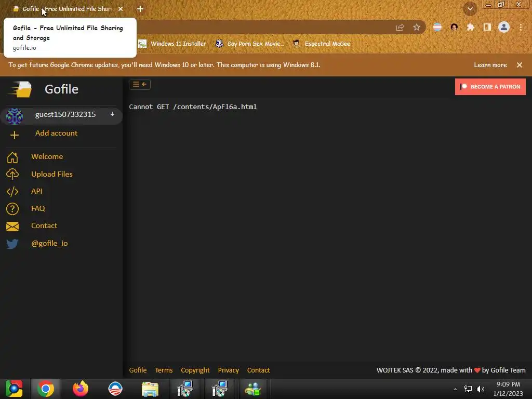Click the Become a Patron button
532x399 pixels.
pos(490,87)
